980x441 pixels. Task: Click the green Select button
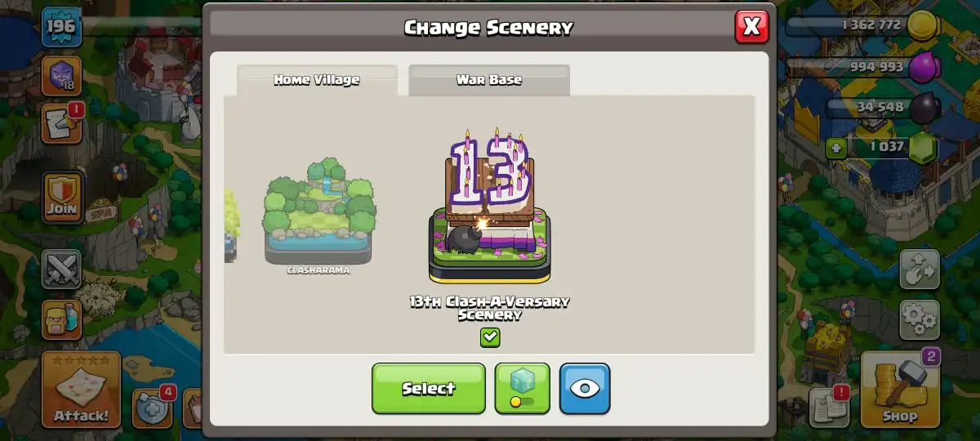(x=429, y=388)
